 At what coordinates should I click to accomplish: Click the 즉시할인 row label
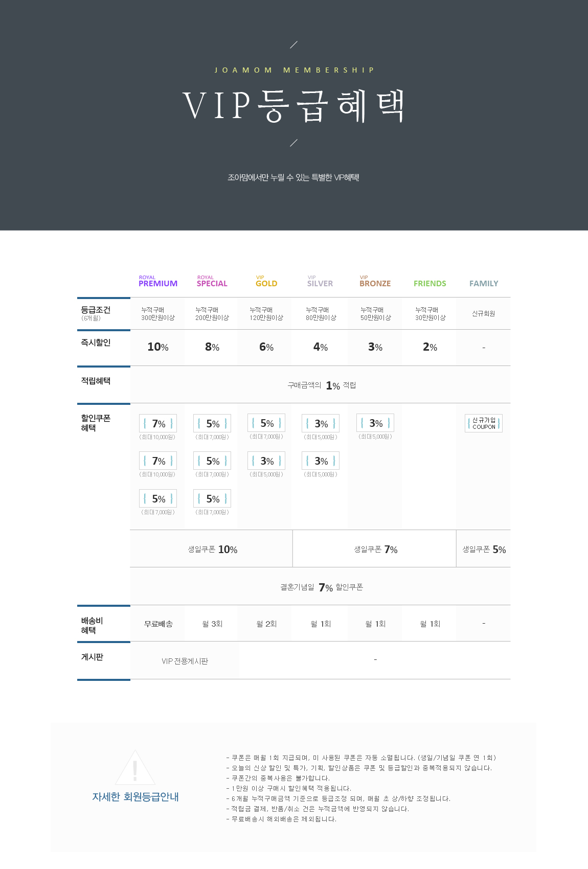pyautogui.click(x=96, y=342)
